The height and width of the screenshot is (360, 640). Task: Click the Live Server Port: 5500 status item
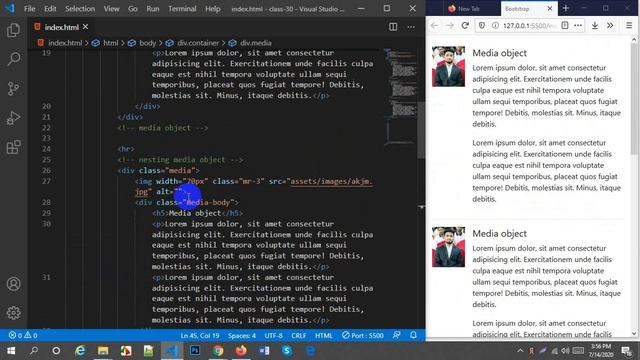tap(362, 335)
